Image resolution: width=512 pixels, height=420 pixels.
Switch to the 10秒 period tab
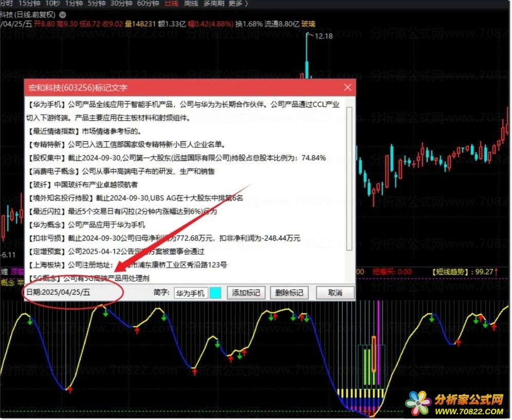[52, 4]
